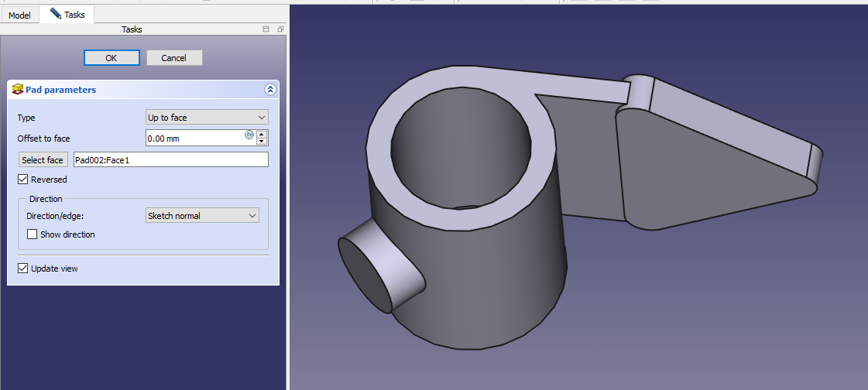Collapse the Pad parameters section
The height and width of the screenshot is (390, 868).
pyautogui.click(x=270, y=90)
